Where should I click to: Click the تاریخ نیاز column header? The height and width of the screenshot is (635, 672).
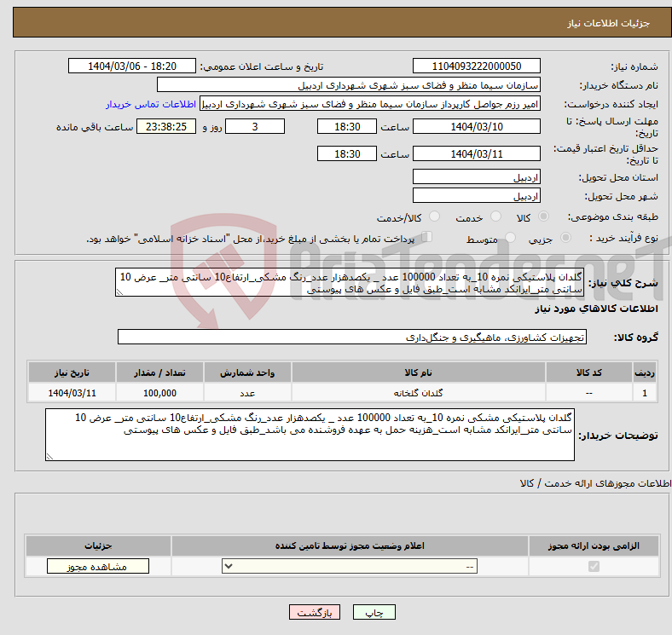pos(72,372)
